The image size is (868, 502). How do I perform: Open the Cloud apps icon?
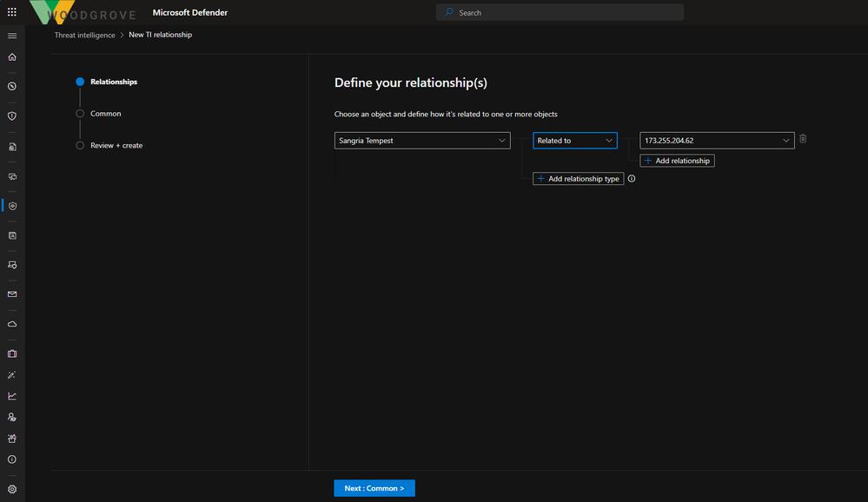point(12,324)
